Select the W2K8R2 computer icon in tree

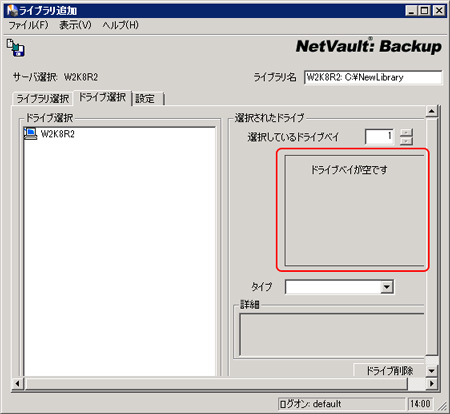click(30, 134)
